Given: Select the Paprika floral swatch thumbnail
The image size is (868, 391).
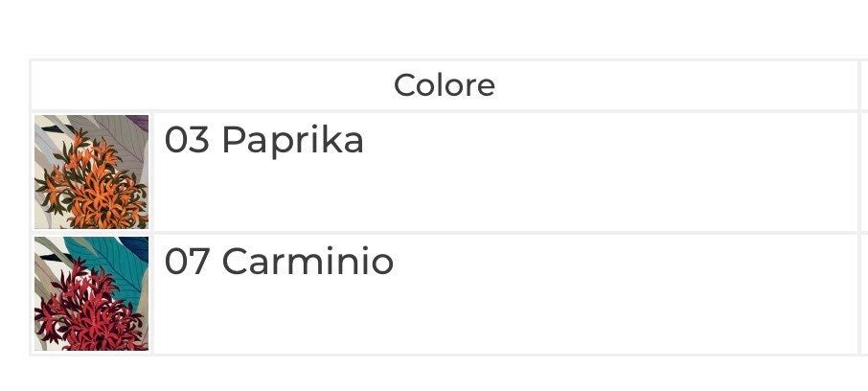Looking at the screenshot, I should [92, 172].
